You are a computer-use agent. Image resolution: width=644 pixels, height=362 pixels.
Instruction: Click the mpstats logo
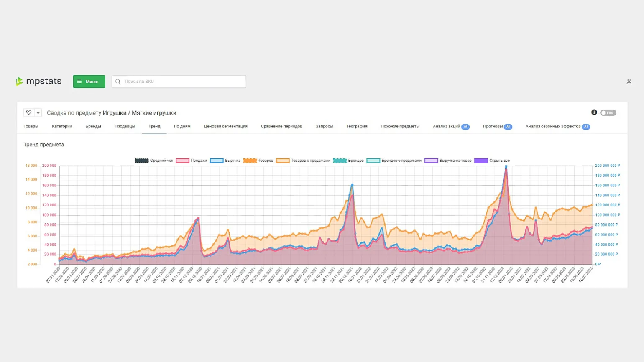[x=38, y=81]
